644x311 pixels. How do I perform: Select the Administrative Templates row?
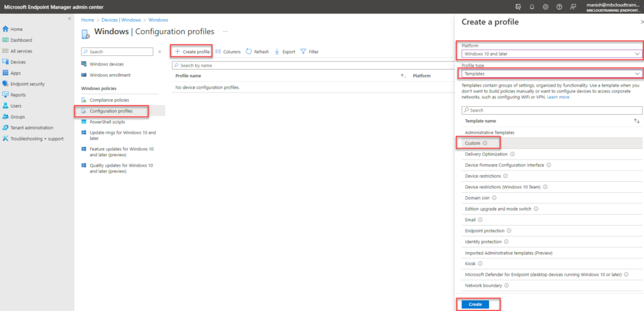[x=552, y=133]
